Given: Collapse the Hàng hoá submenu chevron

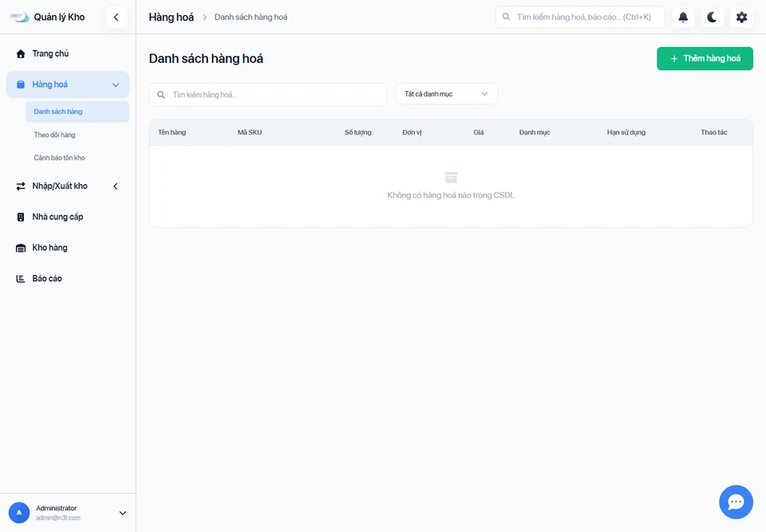Looking at the screenshot, I should pos(116,85).
